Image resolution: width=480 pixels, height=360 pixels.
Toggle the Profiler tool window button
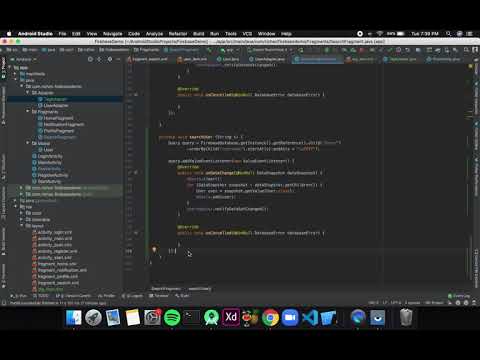(x=106, y=296)
